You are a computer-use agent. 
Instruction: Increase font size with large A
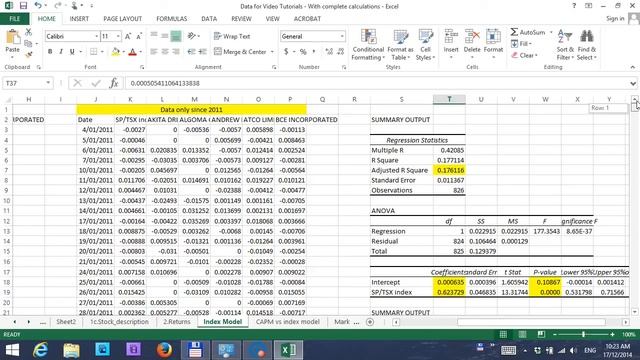tap(128, 36)
